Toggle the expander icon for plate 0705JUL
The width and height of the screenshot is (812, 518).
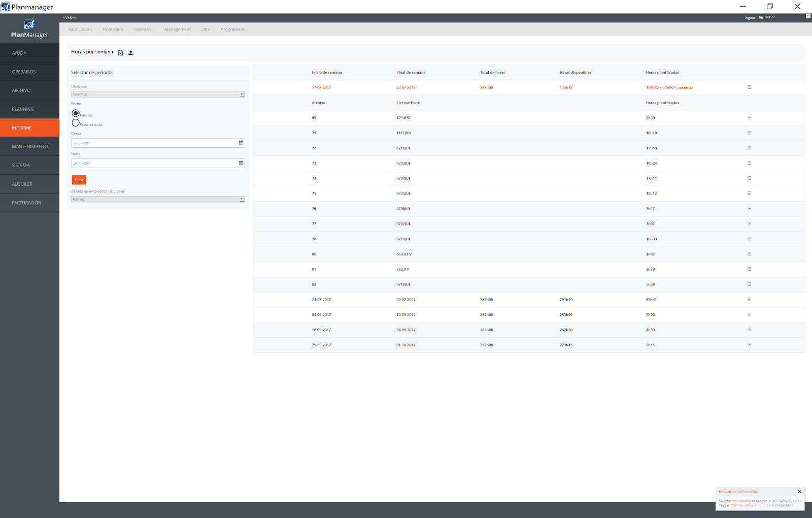click(x=750, y=193)
